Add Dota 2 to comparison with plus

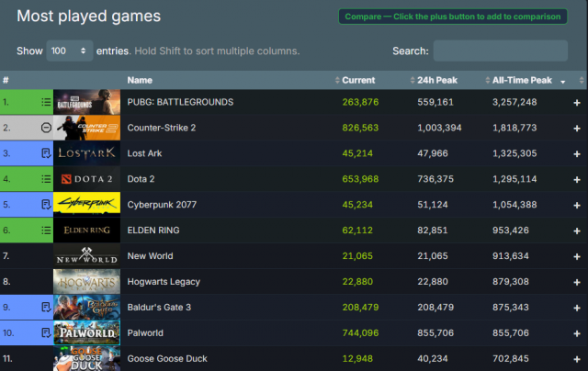point(576,179)
